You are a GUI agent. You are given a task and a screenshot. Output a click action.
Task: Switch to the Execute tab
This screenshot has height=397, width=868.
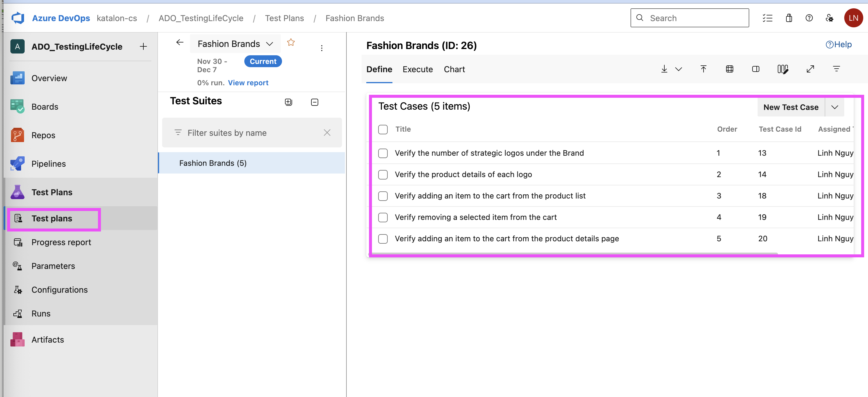(x=417, y=69)
